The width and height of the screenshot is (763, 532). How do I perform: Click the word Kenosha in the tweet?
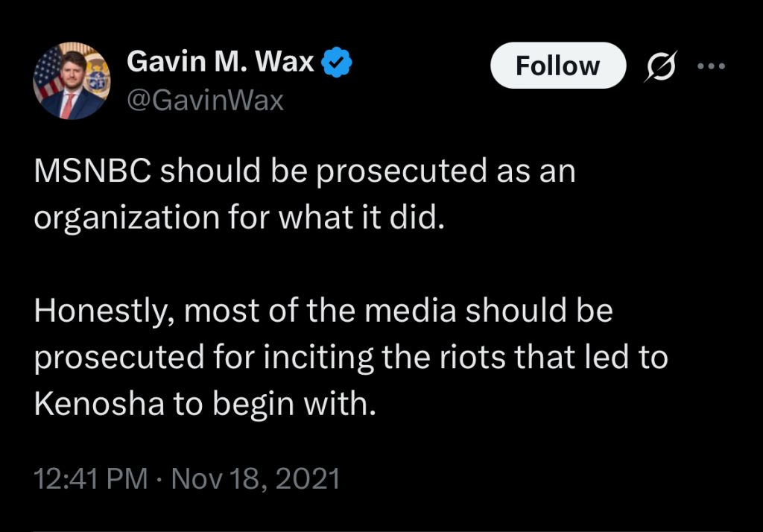point(95,403)
